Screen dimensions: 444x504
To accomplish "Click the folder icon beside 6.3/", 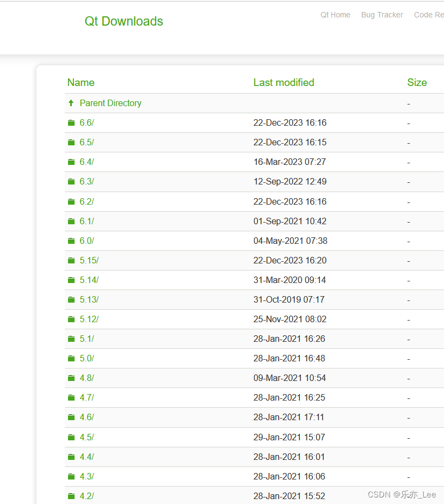I will click(71, 182).
